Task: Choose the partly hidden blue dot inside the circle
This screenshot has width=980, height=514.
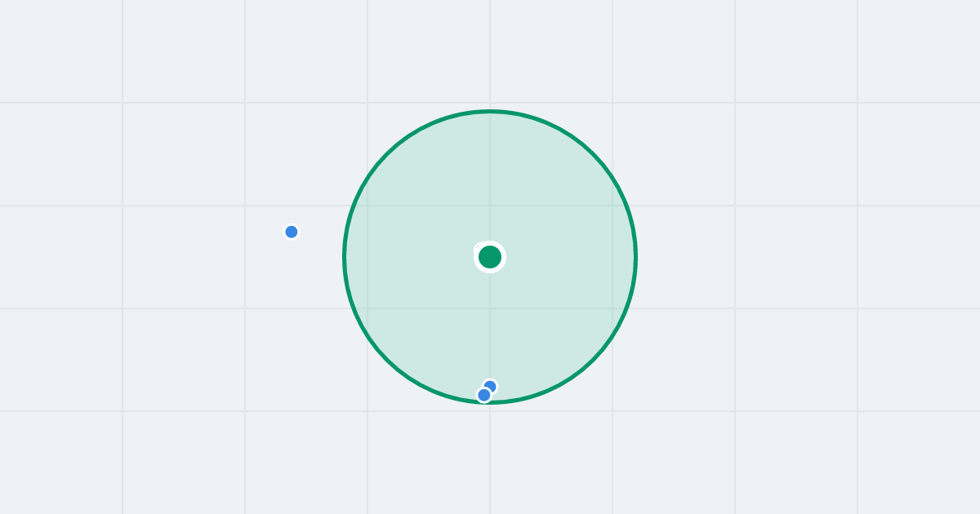Action: (x=491, y=385)
